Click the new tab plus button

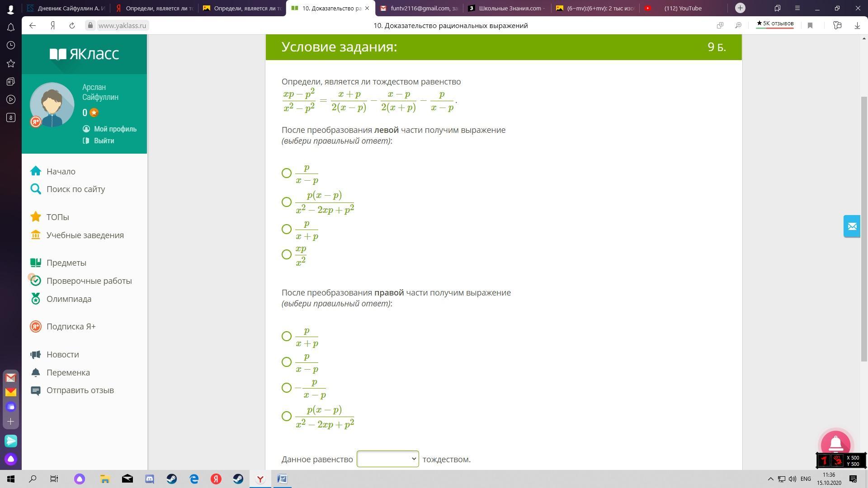(740, 8)
